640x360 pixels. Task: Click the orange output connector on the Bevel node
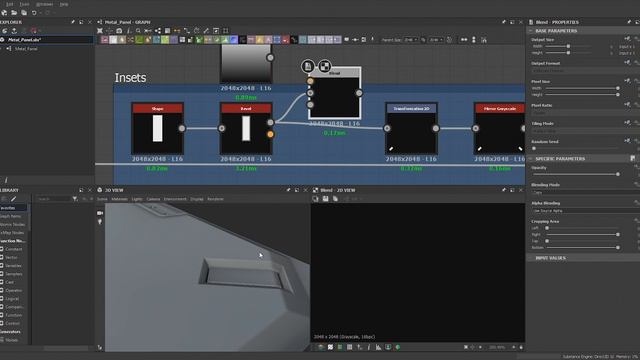coord(270,134)
